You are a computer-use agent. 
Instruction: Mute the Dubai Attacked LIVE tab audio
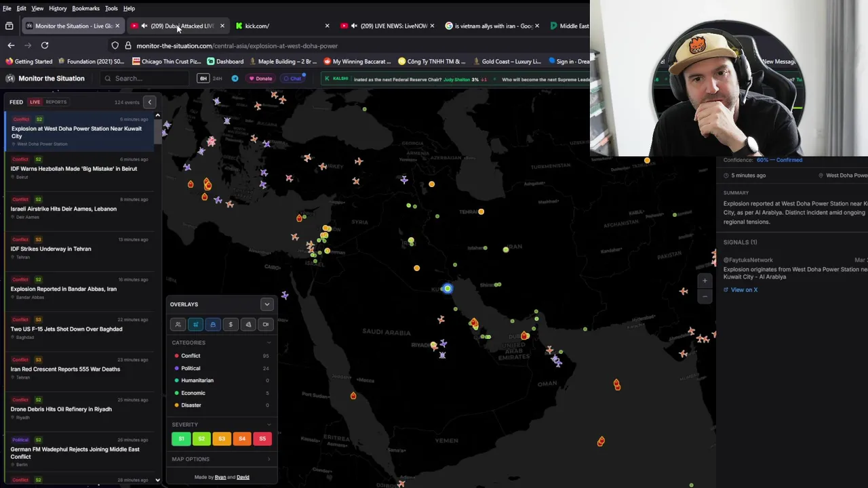144,26
